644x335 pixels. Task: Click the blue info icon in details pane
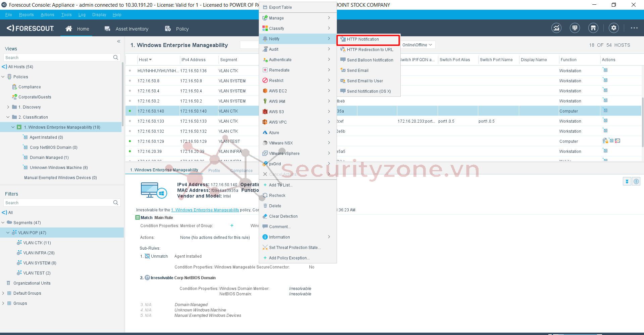pos(636,181)
